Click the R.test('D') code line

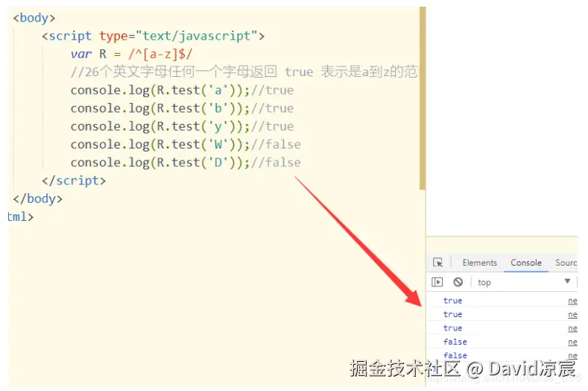[186, 162]
